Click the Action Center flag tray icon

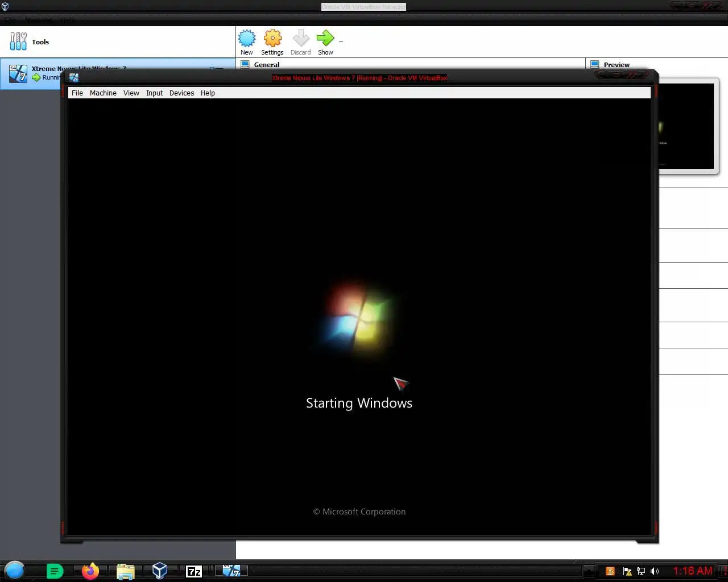(x=627, y=571)
